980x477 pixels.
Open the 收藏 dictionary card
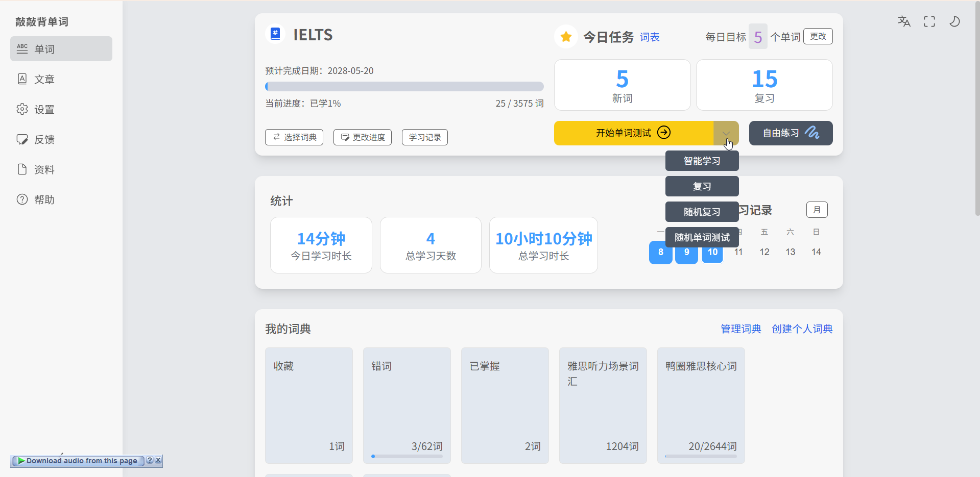pyautogui.click(x=309, y=406)
